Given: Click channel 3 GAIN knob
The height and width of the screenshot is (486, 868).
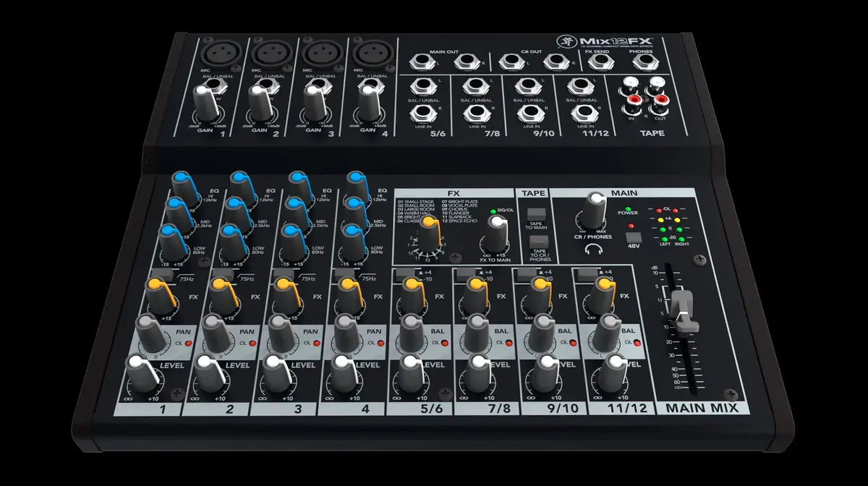Looking at the screenshot, I should tap(315, 103).
